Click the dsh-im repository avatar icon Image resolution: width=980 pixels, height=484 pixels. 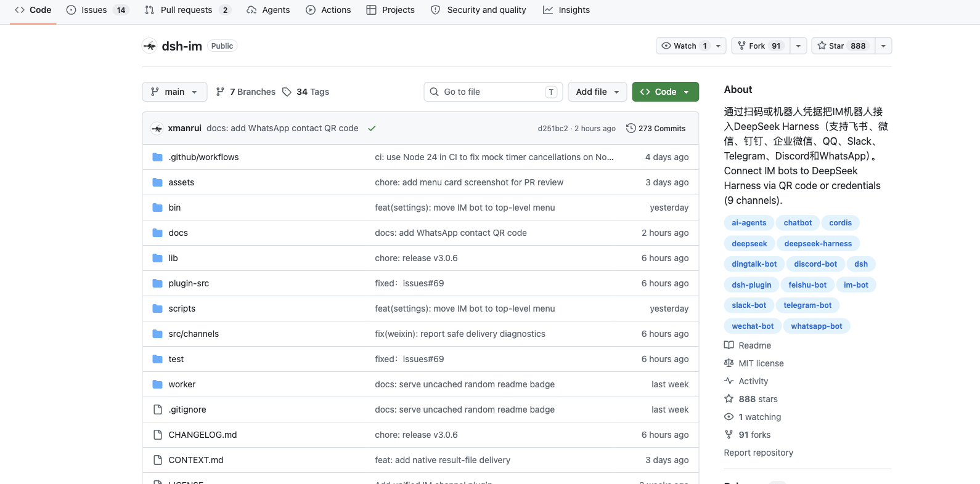149,46
